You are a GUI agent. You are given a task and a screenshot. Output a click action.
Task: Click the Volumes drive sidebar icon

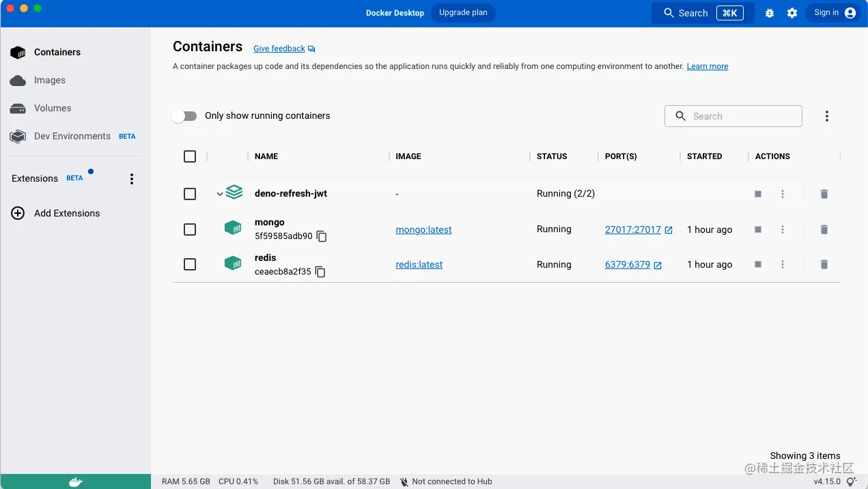[18, 109]
